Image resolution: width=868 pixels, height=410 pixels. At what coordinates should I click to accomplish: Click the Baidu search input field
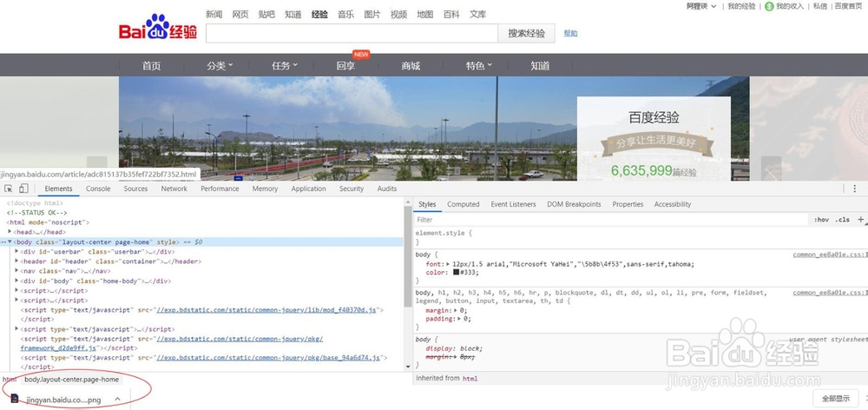tap(352, 33)
